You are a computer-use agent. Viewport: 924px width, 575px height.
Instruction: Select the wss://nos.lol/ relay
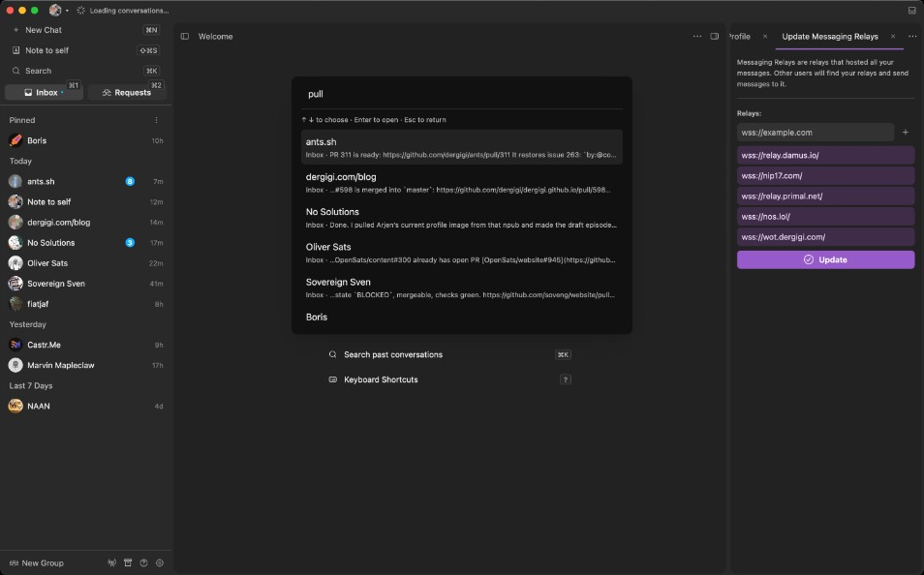(x=825, y=217)
